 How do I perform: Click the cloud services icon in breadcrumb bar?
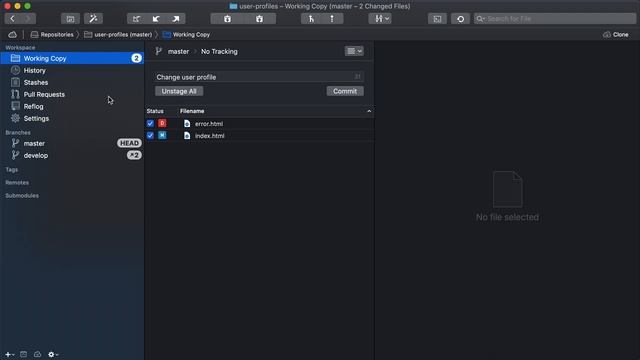click(x=13, y=35)
